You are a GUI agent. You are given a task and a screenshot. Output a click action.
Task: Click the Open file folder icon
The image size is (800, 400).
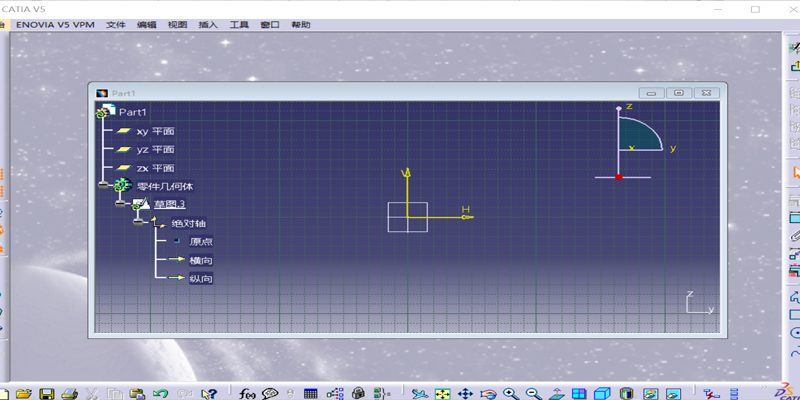coord(24,394)
